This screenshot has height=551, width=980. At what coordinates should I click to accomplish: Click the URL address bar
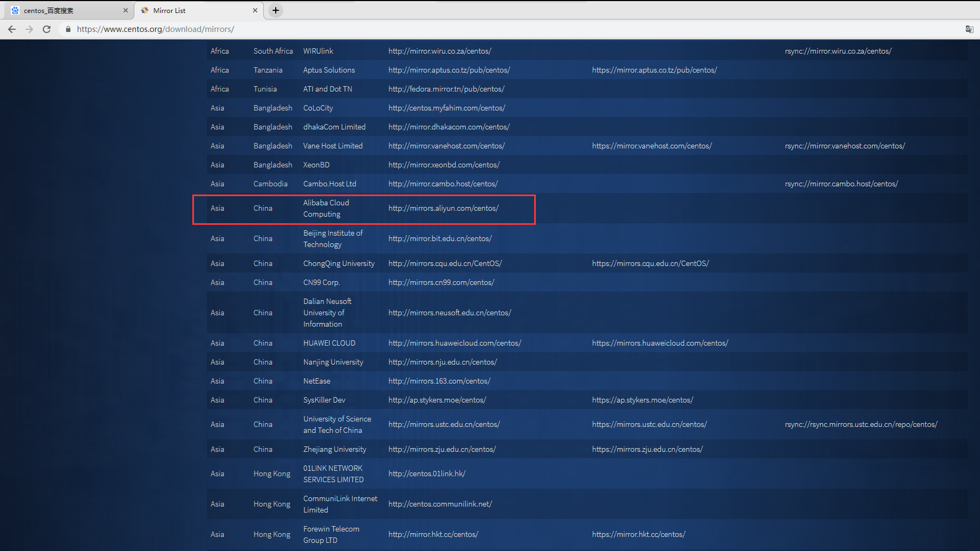pos(509,29)
